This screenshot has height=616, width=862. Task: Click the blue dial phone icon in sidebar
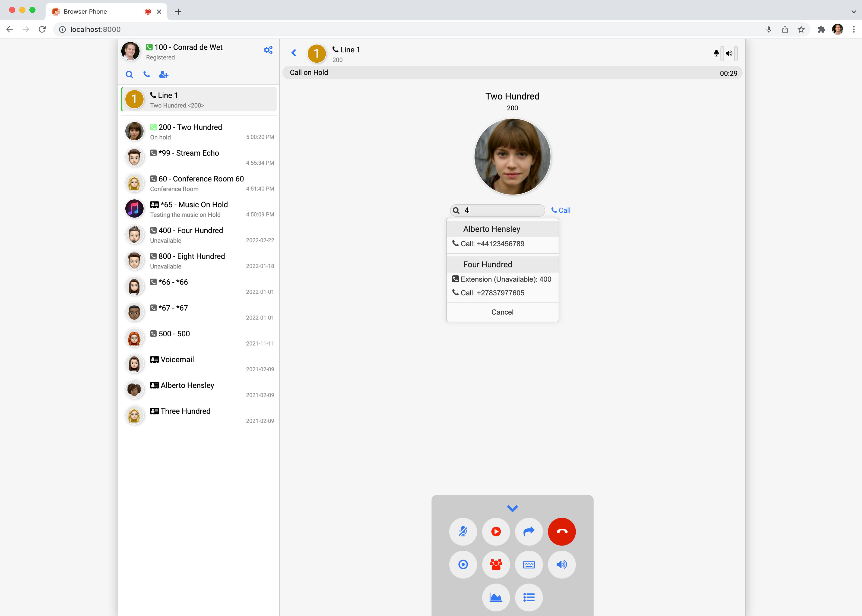click(147, 74)
